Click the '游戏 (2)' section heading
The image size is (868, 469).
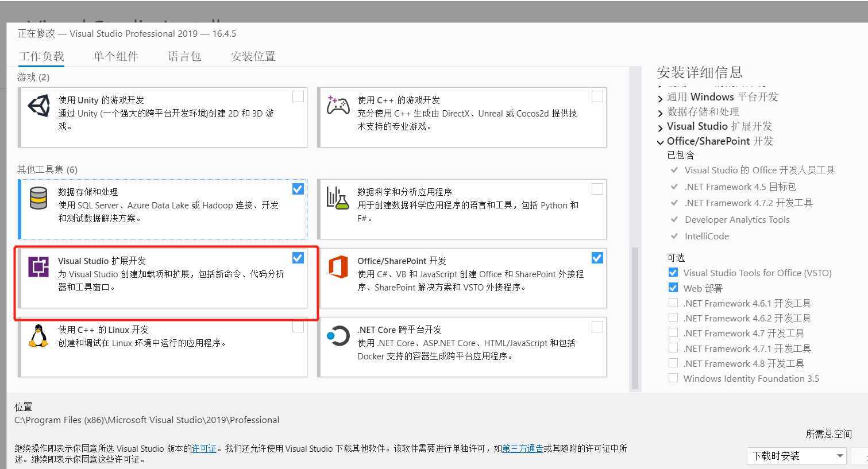[x=33, y=77]
